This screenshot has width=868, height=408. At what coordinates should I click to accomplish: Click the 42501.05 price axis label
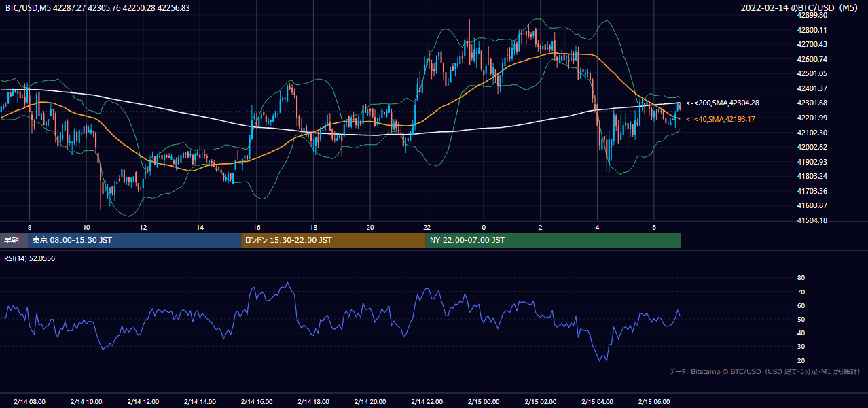pos(812,73)
